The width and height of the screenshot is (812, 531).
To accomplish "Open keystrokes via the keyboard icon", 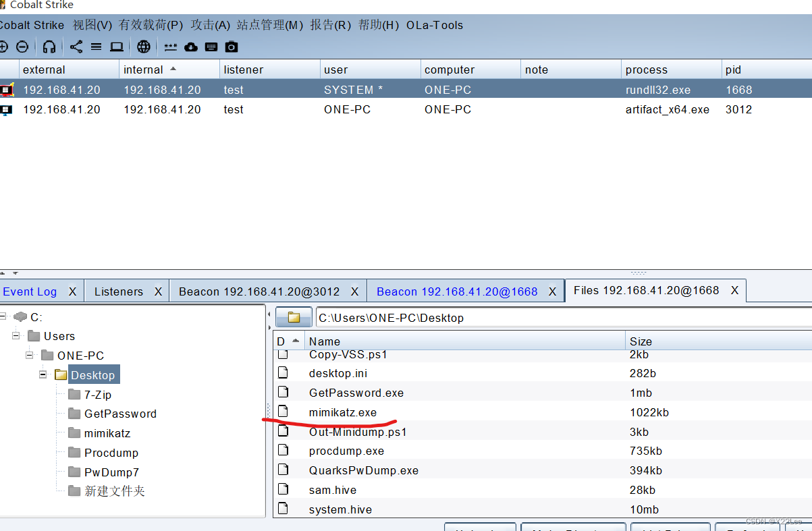I will point(211,47).
